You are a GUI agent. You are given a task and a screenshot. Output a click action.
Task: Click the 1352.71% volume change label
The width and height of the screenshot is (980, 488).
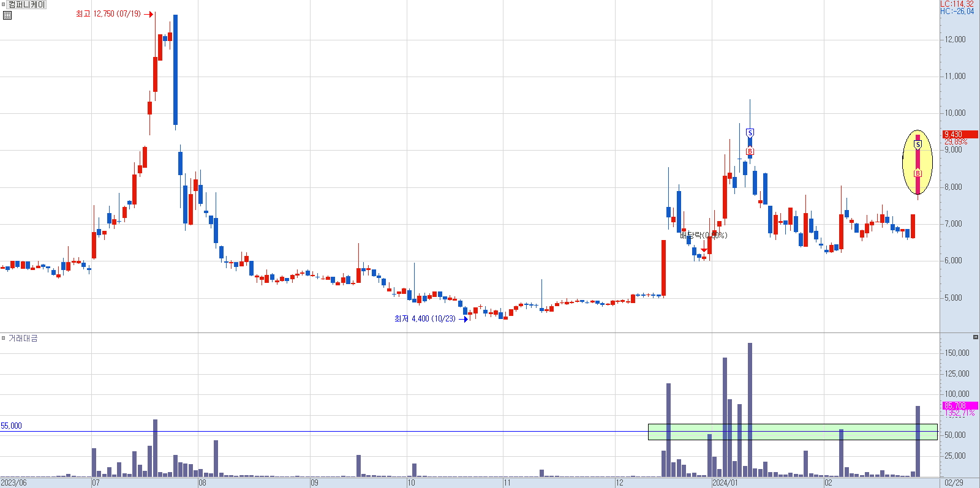[x=960, y=413]
